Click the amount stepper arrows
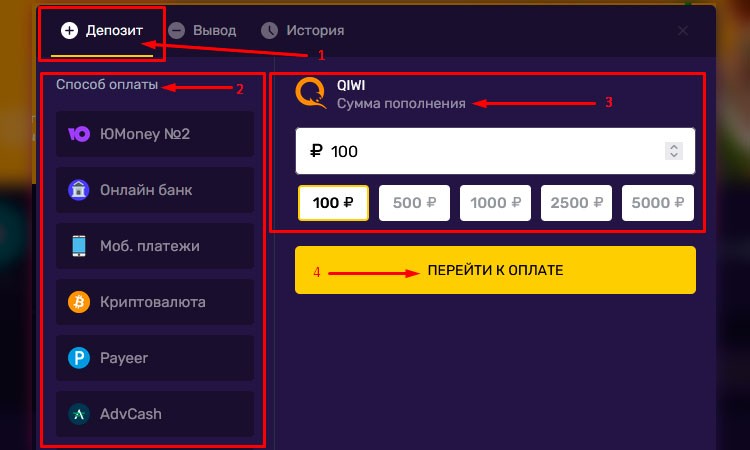Screen dimensions: 750x450 point(674,151)
